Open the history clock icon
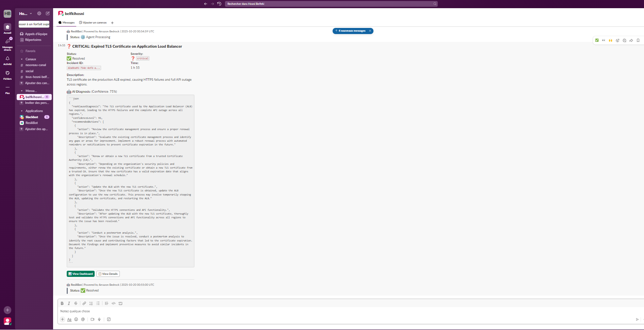This screenshot has height=330, width=644. click(219, 4)
